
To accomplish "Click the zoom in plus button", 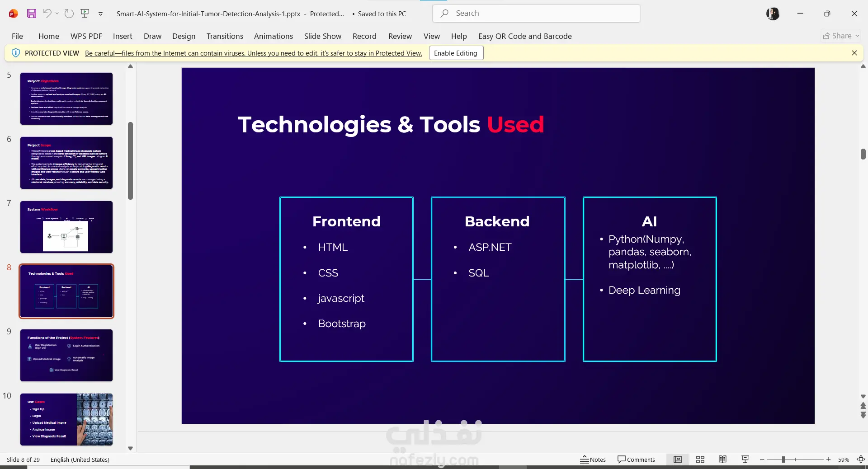I will [x=828, y=460].
